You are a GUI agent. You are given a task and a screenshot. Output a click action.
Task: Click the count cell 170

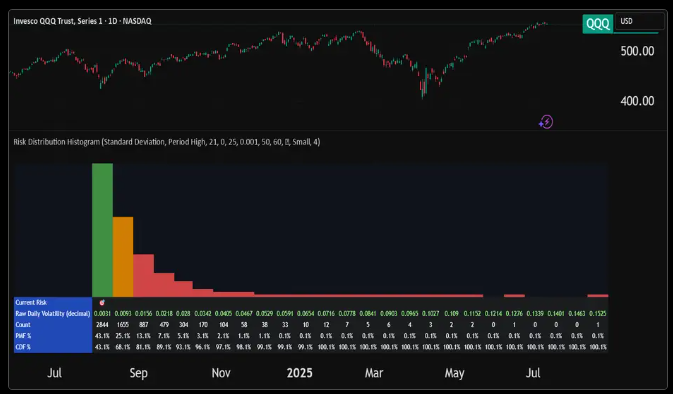pyautogui.click(x=203, y=325)
